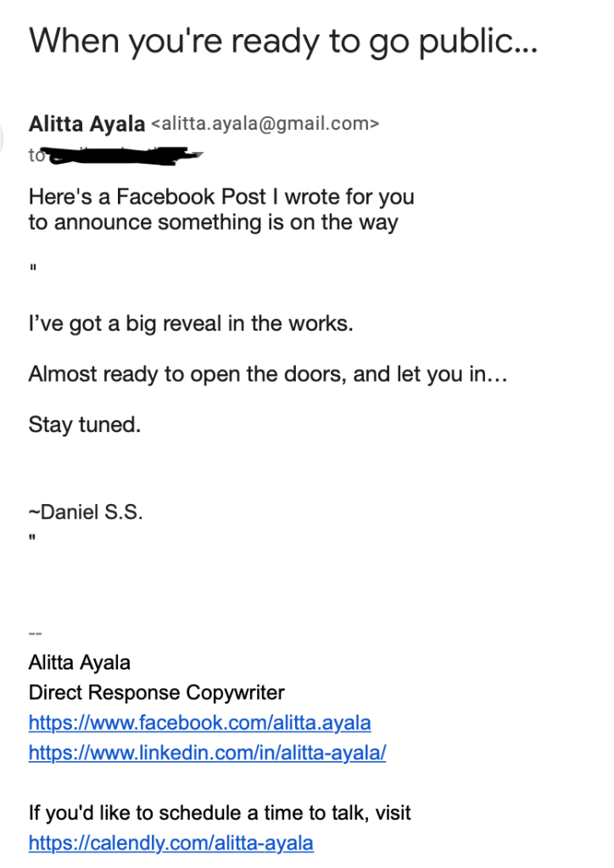
Task: Visit the Calendly scheduling link
Action: pyautogui.click(x=170, y=843)
